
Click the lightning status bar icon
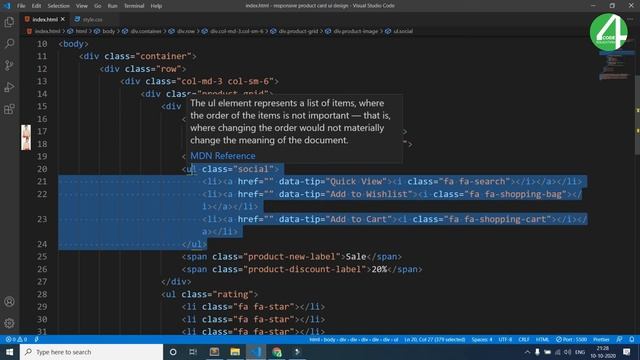pos(36,339)
